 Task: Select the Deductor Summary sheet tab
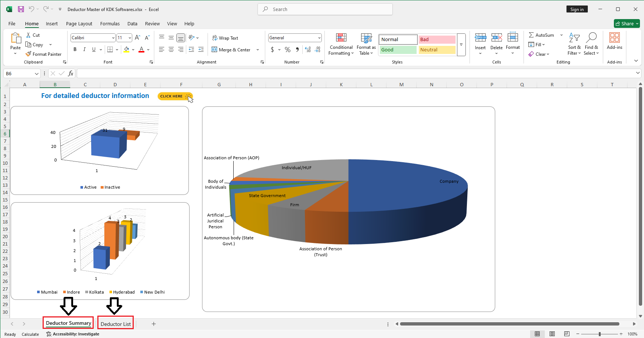pos(68,323)
